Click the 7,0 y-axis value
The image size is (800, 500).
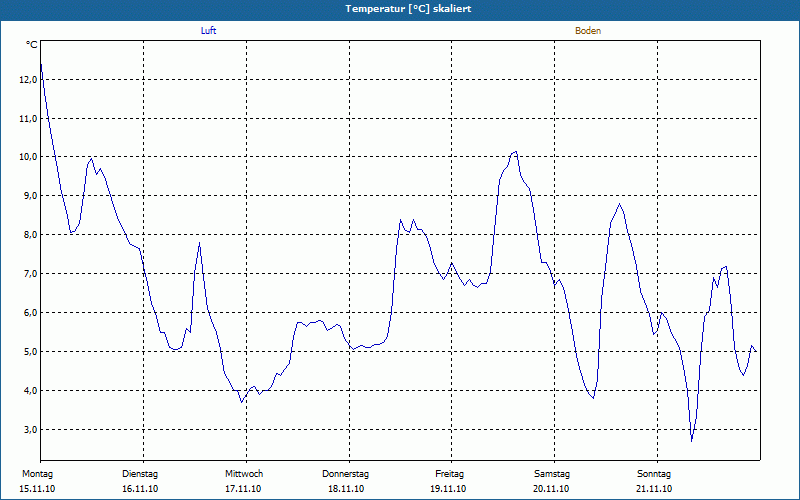point(30,273)
